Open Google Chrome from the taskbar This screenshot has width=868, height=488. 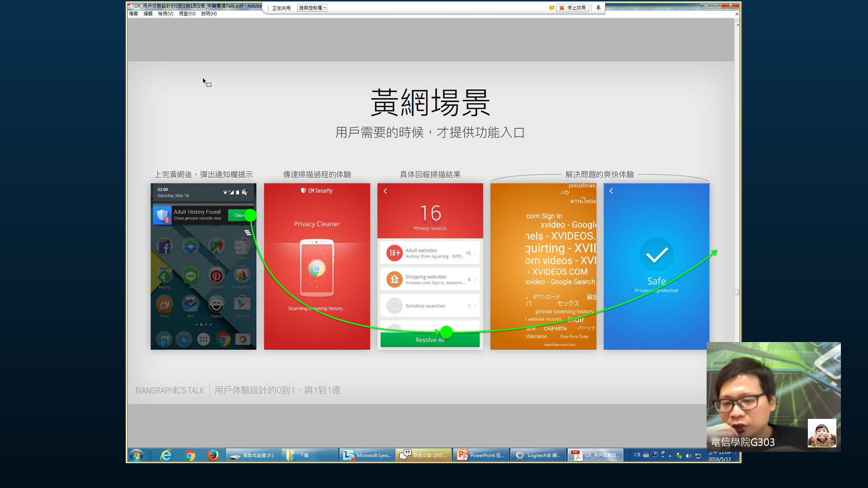coord(190,455)
